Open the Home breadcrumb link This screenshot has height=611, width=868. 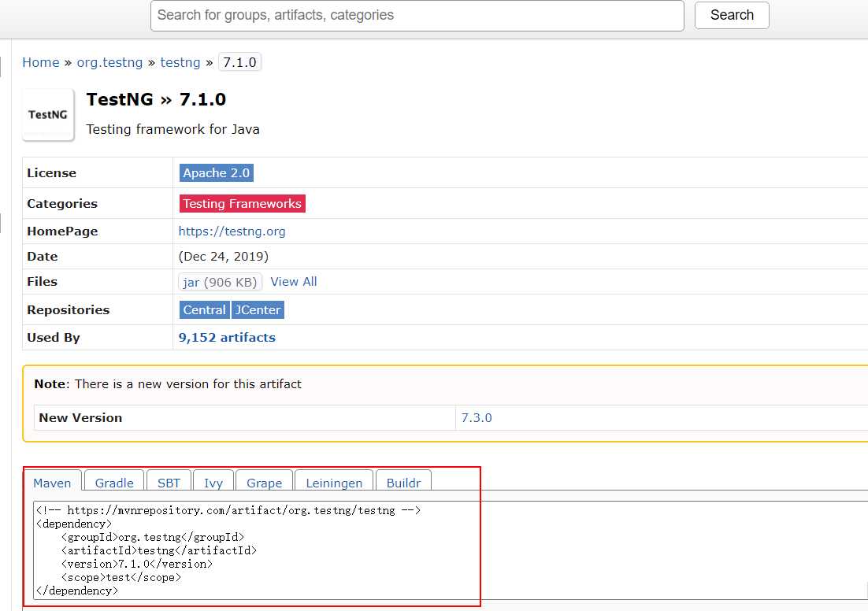click(x=40, y=62)
